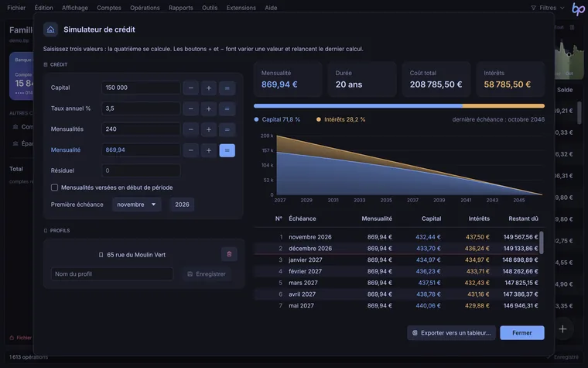Decrease Capital with the minus button
Image resolution: width=588 pixels, height=368 pixels.
click(x=191, y=88)
